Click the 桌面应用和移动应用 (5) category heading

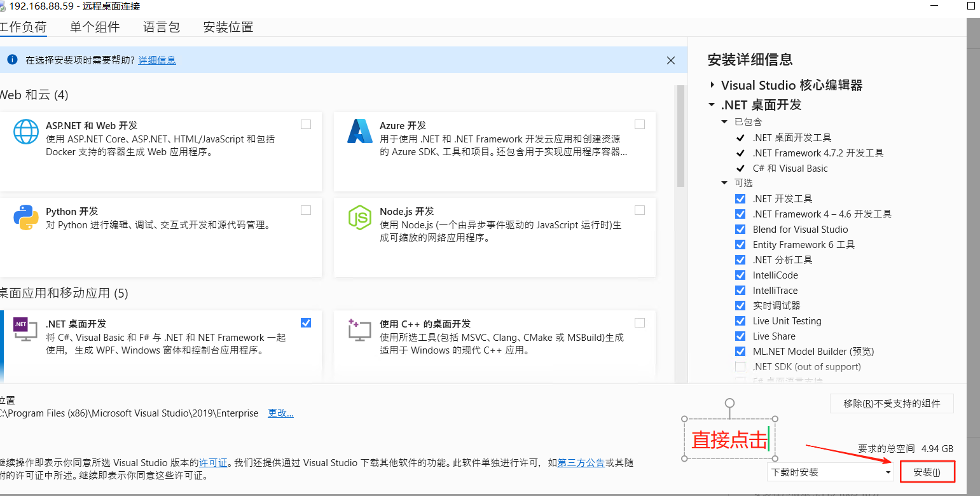[64, 293]
